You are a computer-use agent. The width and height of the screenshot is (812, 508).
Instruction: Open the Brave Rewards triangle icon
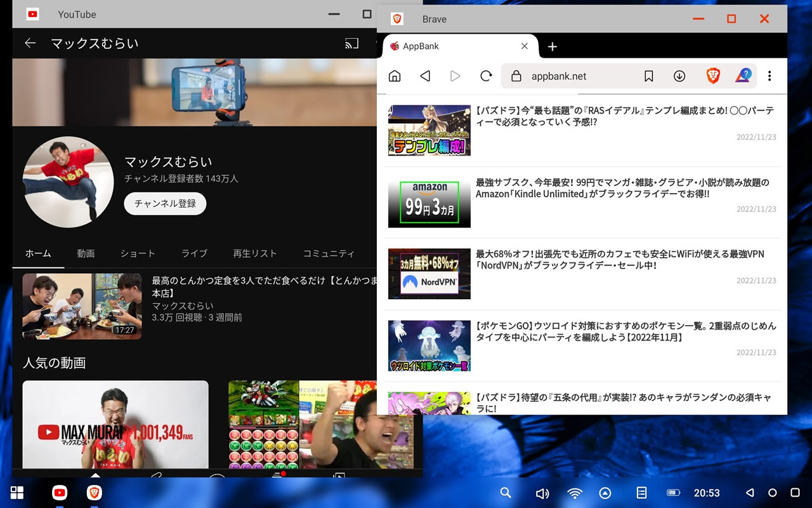point(743,76)
